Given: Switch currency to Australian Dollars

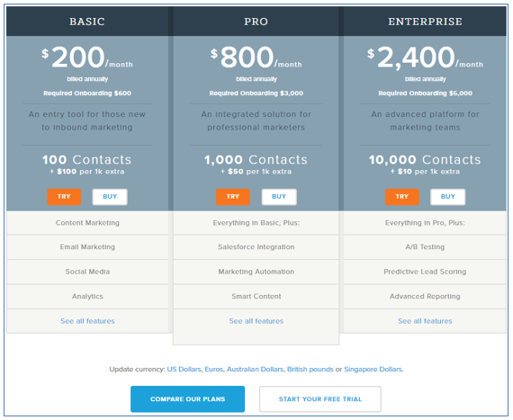Looking at the screenshot, I should [255, 370].
